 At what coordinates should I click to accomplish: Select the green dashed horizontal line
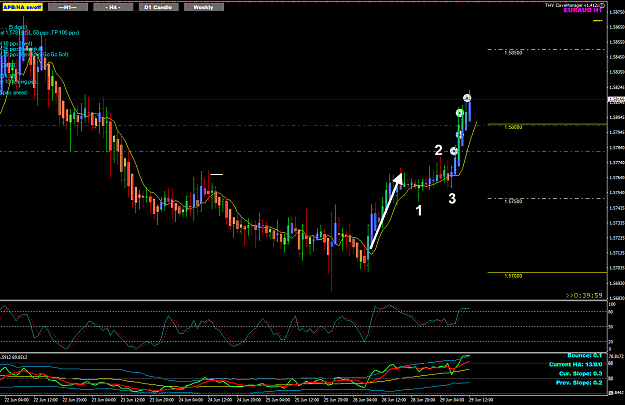point(303,151)
